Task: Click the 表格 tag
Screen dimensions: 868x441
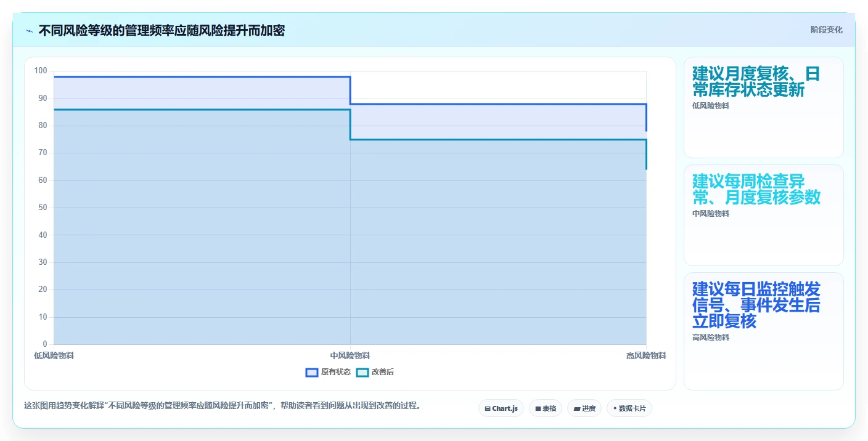Action: [x=546, y=408]
